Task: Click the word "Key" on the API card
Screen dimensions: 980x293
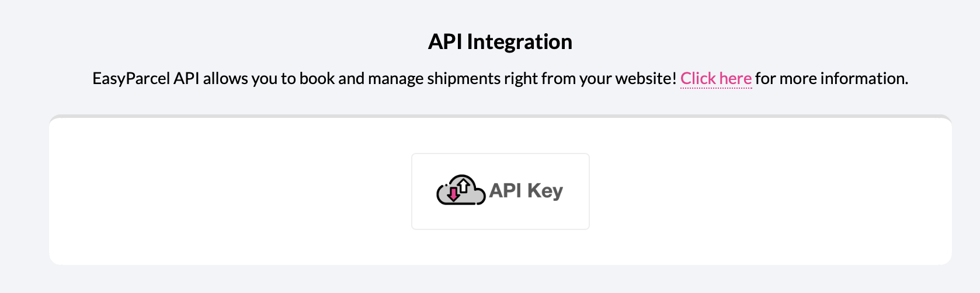Action: (x=545, y=191)
